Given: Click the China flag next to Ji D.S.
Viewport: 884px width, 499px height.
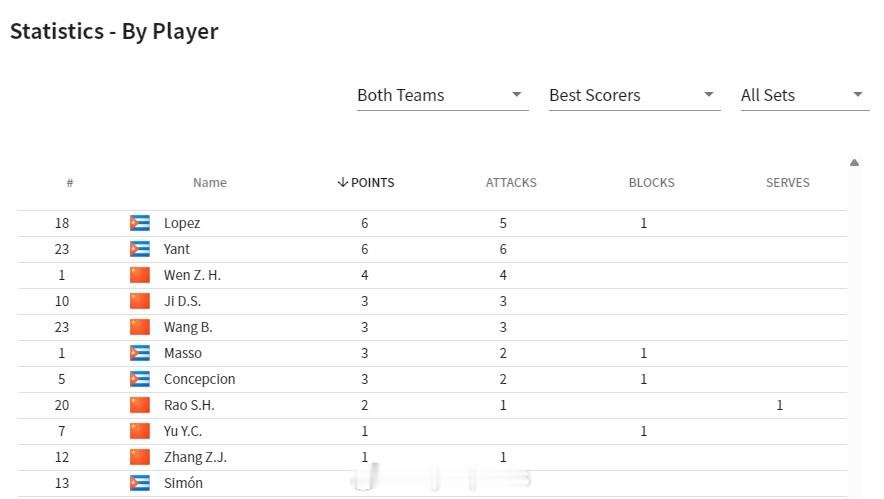Looking at the screenshot, I should [140, 301].
